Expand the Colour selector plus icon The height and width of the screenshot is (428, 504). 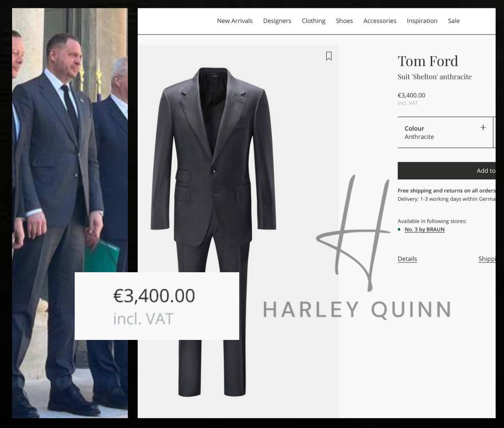click(x=483, y=127)
